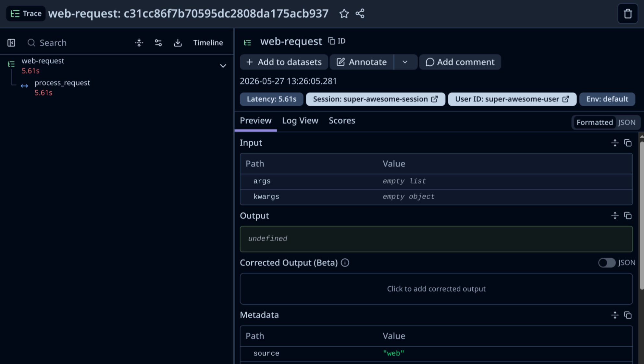Viewport: 644px width, 364px height.
Task: Share the trace via share icon
Action: (x=360, y=14)
